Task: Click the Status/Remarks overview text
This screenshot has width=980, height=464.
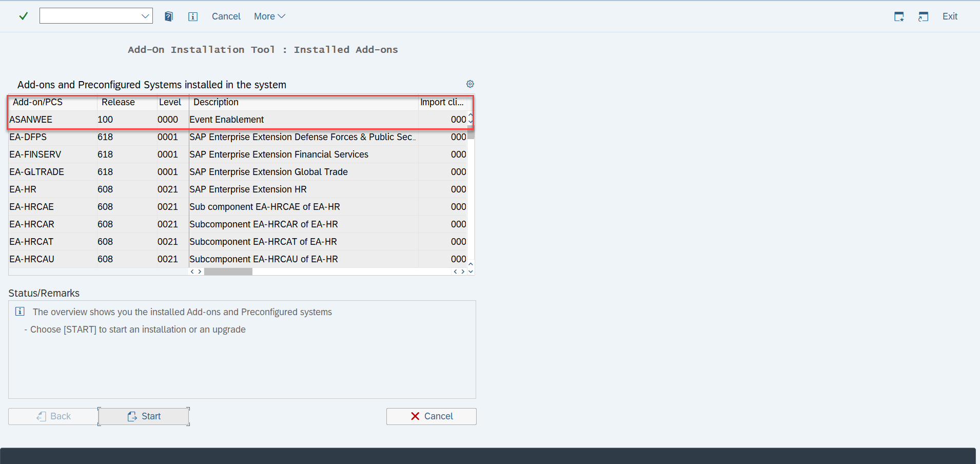Action: 182,312
